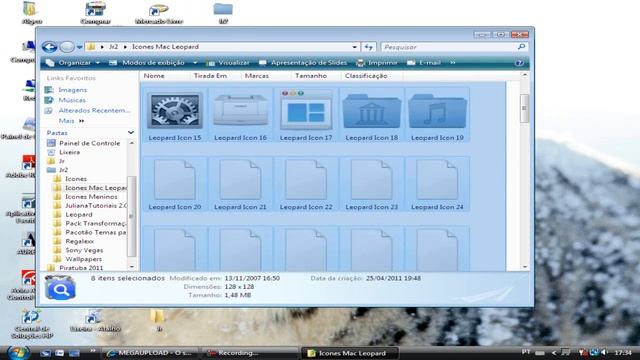Select Leopard Icon 20 file
The image size is (640, 360).
[175, 184]
